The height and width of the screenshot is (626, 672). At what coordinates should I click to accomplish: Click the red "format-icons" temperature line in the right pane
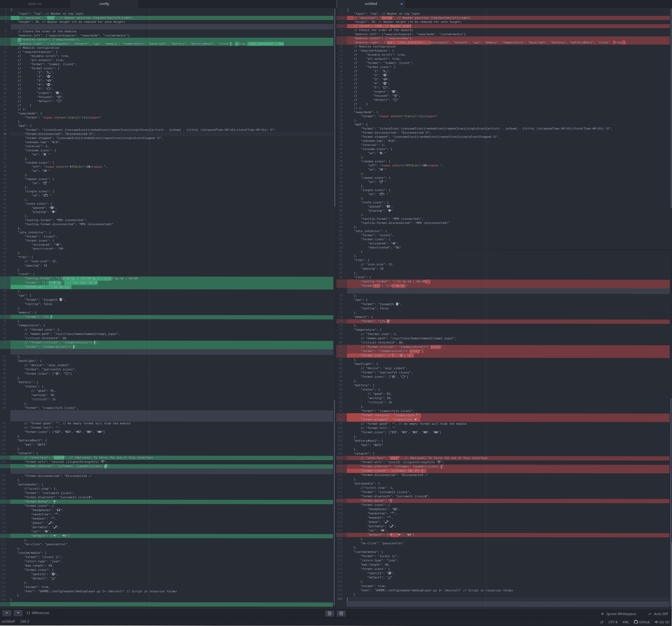(508, 356)
